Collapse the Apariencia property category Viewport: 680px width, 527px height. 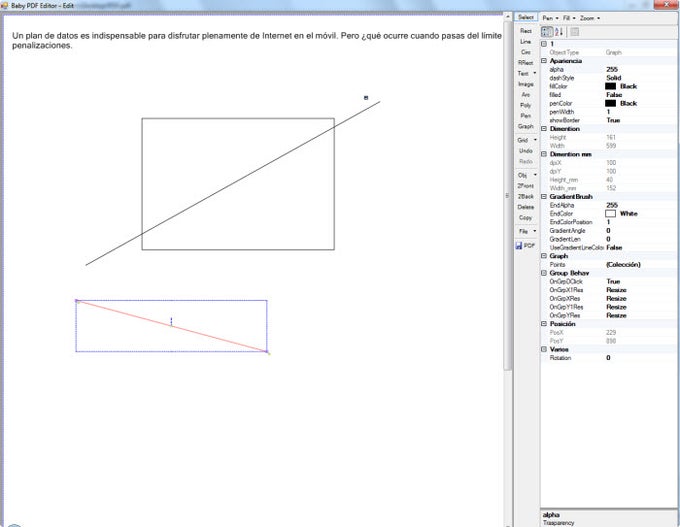point(544,61)
